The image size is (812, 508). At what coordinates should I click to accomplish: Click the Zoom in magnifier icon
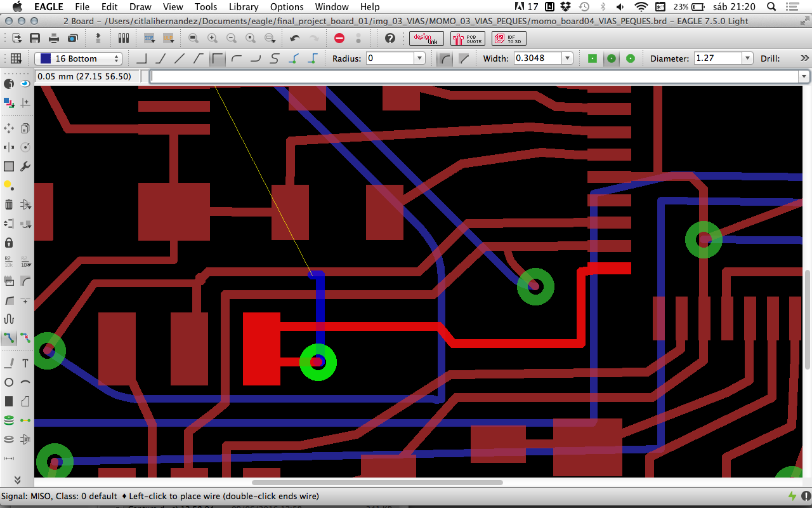[213, 38]
